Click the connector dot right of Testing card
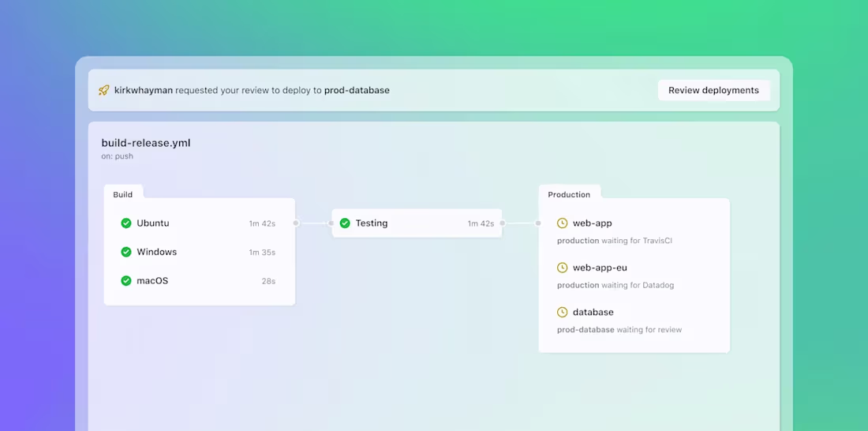868x431 pixels. coord(503,223)
